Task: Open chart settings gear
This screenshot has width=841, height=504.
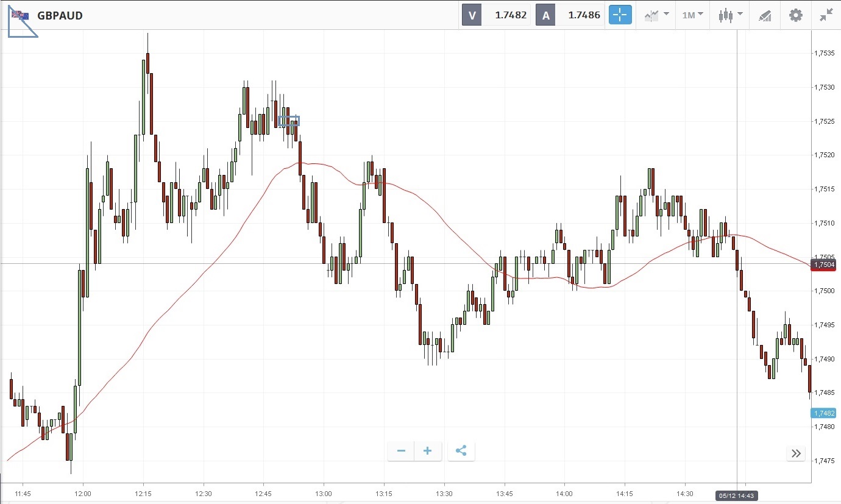Action: 795,15
